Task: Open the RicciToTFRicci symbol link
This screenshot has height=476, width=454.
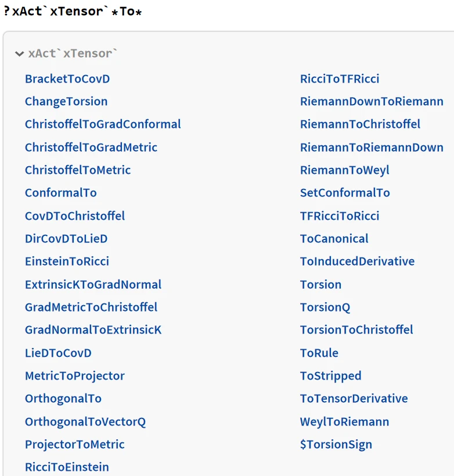Action: pos(340,79)
